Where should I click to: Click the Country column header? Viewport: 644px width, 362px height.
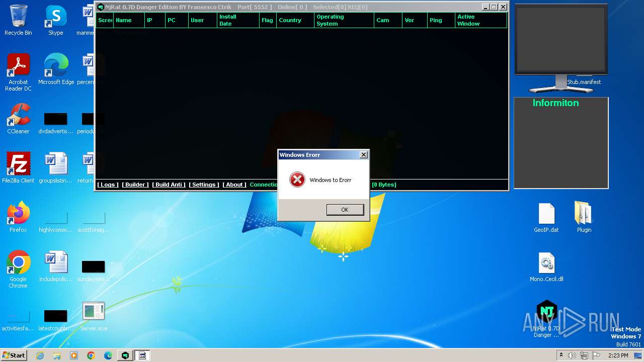tap(295, 20)
